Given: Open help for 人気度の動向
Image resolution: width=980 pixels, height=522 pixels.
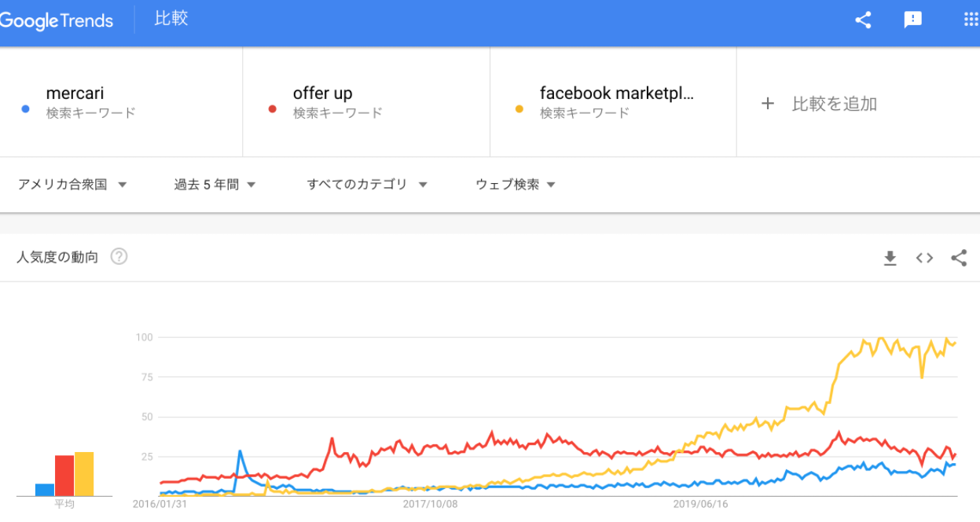Looking at the screenshot, I should pos(119,256).
